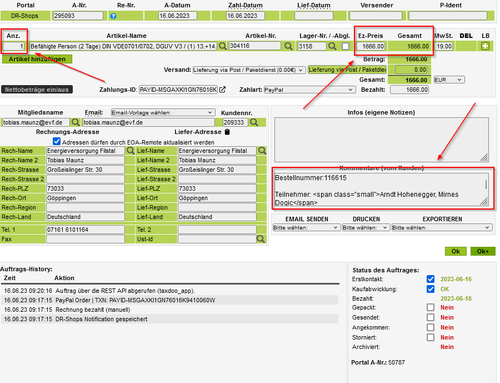Click magnifier beside Rech-Name field
Image resolution: width=500 pixels, height=383 pixels.
click(x=130, y=151)
